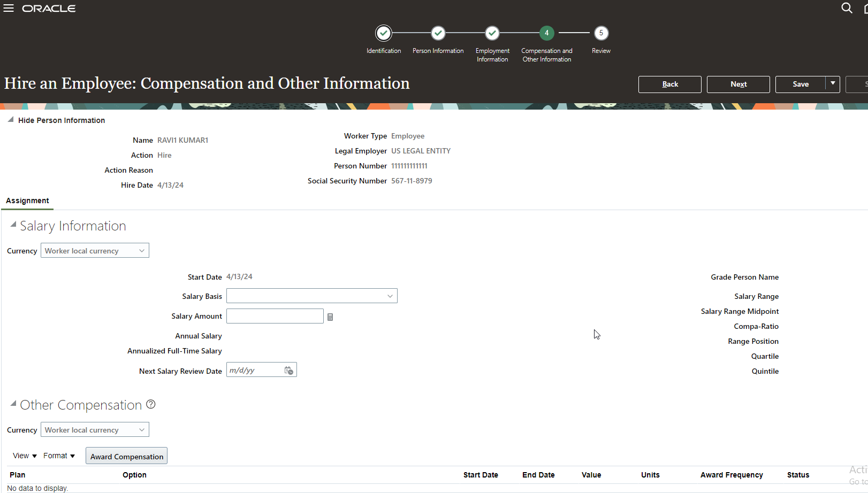Click the Back button
Image resolution: width=868 pixels, height=493 pixels.
pyautogui.click(x=670, y=84)
